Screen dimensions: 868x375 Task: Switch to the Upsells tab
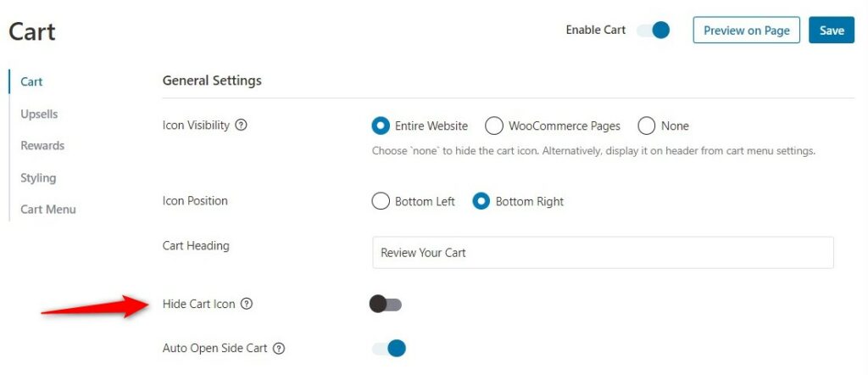click(39, 114)
